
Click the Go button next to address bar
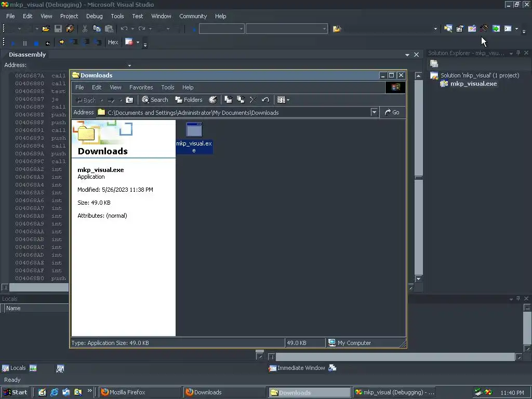[392, 112]
